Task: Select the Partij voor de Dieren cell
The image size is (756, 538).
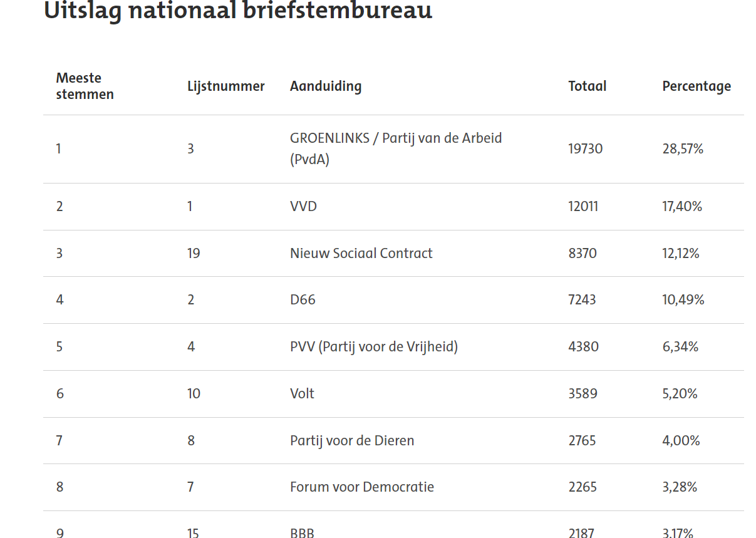Action: [x=351, y=440]
